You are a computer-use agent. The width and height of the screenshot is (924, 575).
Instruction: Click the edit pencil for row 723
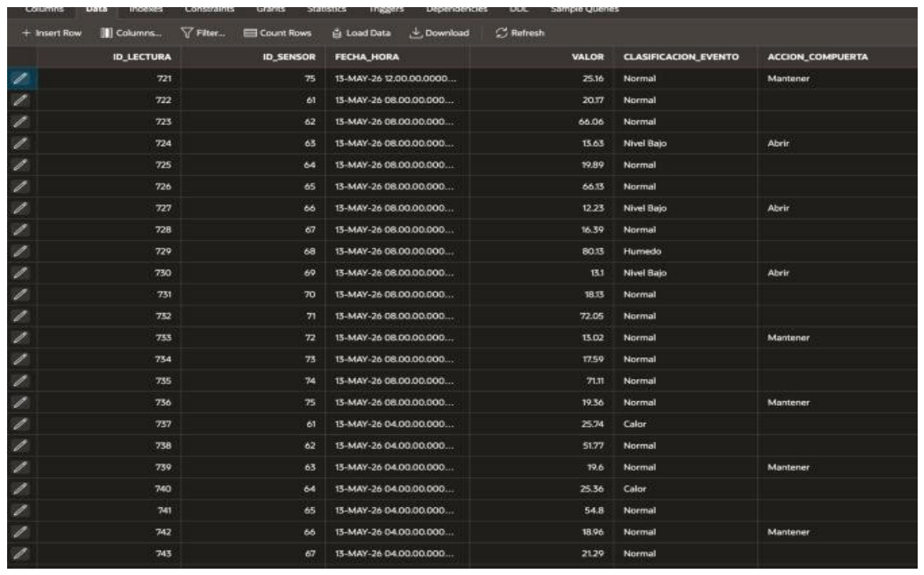click(21, 122)
